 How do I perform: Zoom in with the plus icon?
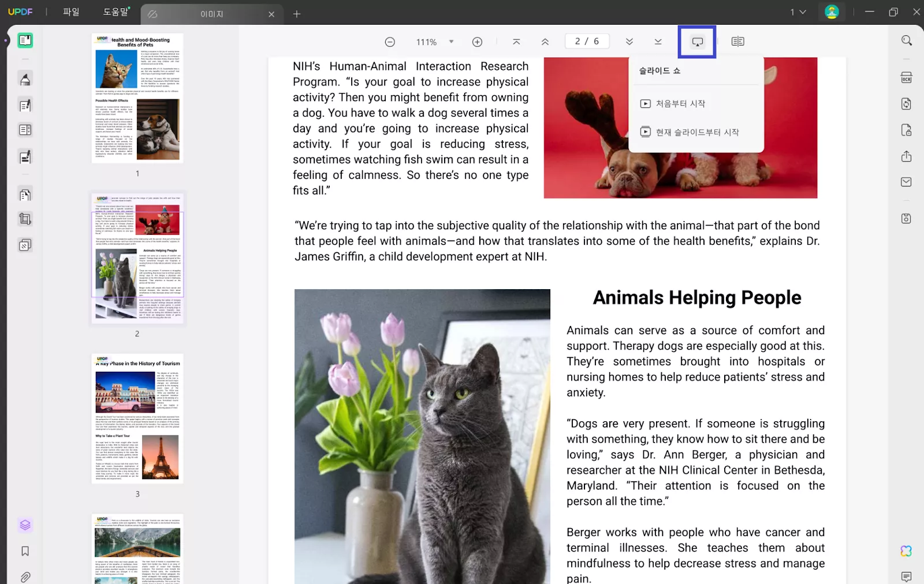click(477, 42)
